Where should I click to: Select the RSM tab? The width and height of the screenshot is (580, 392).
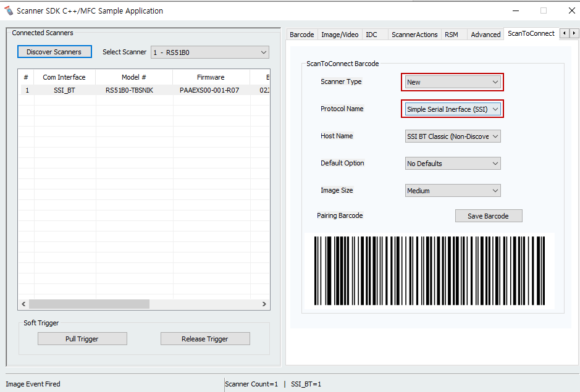[x=452, y=35]
